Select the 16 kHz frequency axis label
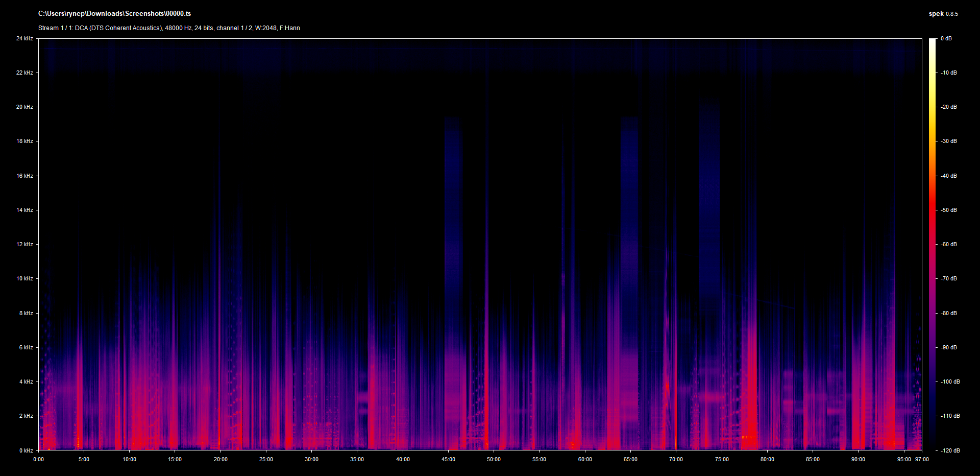Viewport: 980px width, 476px height. click(x=24, y=176)
